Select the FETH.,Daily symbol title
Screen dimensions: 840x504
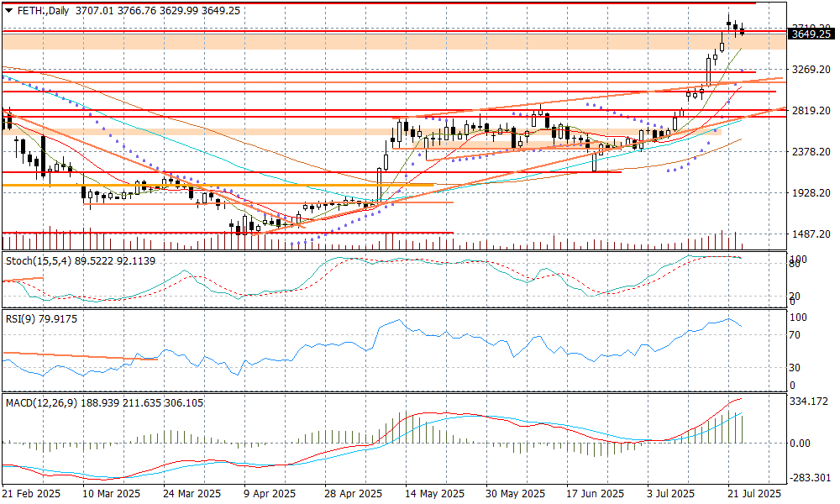click(44, 11)
